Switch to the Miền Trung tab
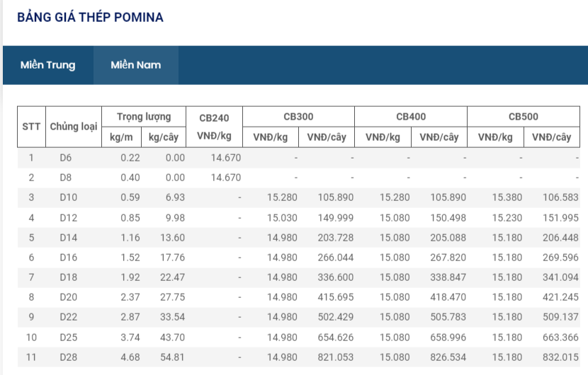 click(47, 65)
